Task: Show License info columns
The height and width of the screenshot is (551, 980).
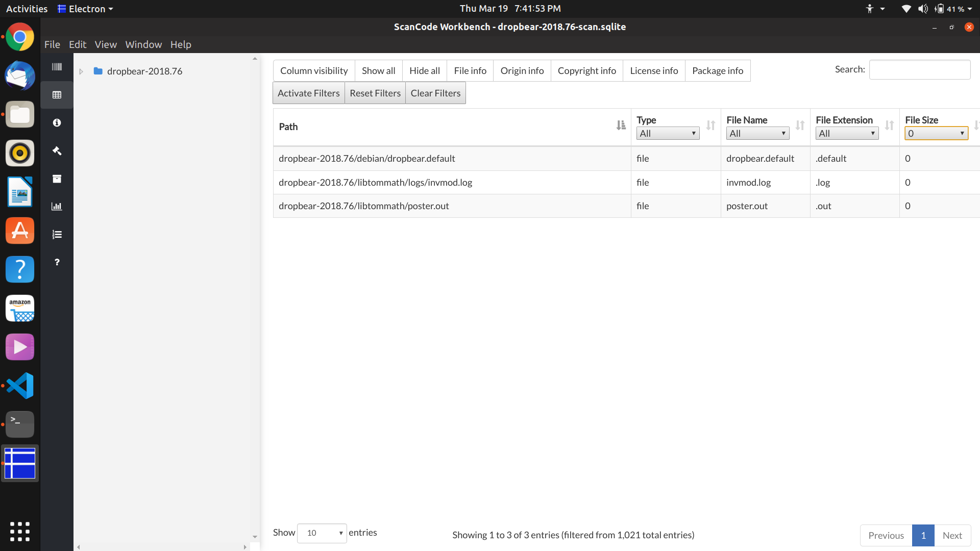Action: click(654, 70)
